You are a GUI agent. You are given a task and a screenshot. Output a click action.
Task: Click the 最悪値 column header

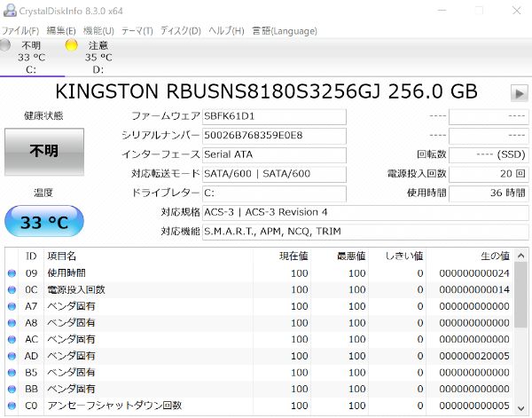pos(340,256)
